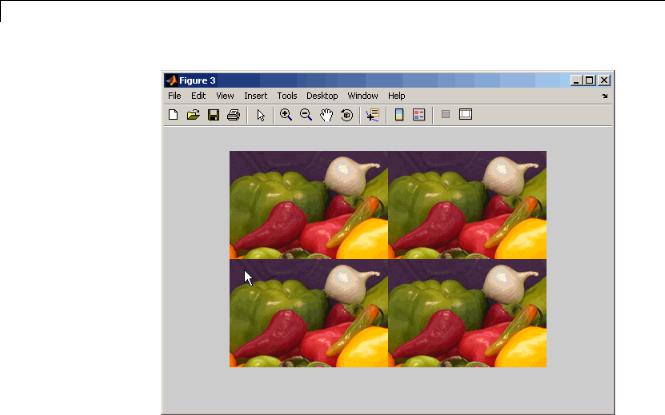Open the Help menu
Image resolution: width=665 pixels, height=415 pixels.
[x=397, y=96]
